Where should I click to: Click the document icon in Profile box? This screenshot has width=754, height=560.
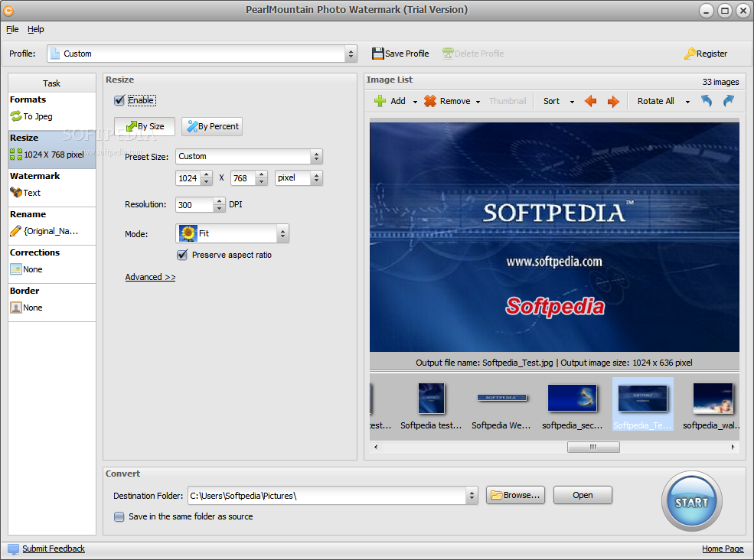coord(55,54)
